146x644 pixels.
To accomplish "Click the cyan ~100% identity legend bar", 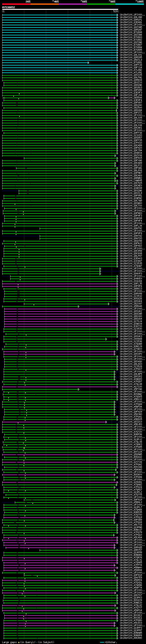I will (x=130, y=4).
